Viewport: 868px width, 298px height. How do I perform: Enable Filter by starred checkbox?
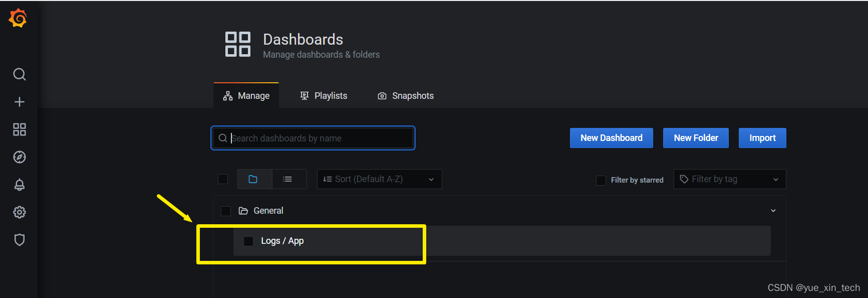(601, 180)
